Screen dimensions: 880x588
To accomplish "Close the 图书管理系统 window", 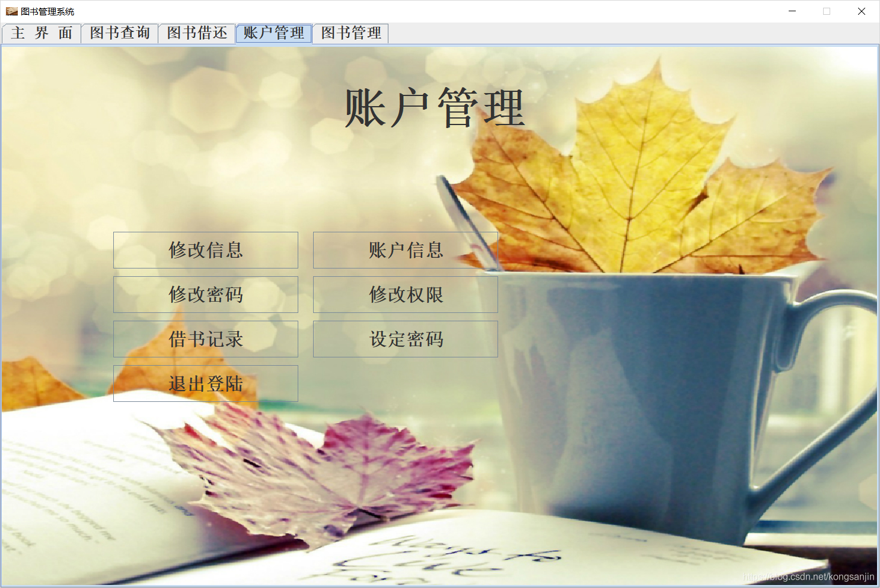I will pos(862,11).
